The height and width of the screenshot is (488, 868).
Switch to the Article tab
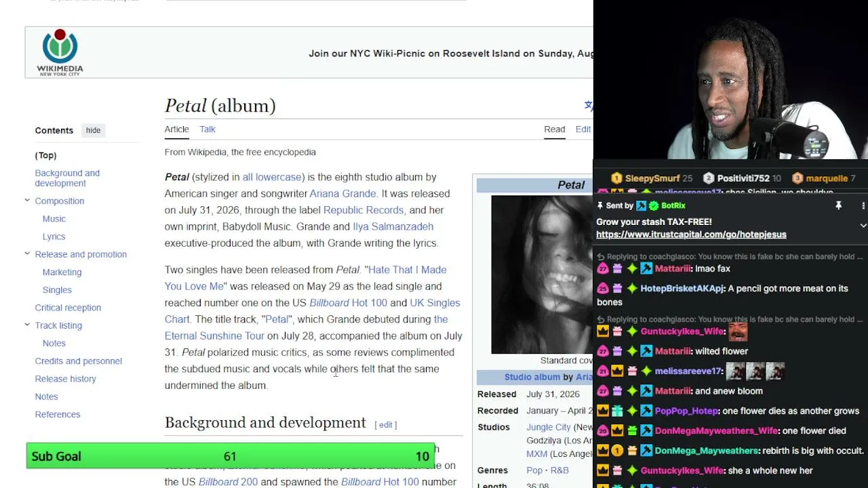[176, 129]
